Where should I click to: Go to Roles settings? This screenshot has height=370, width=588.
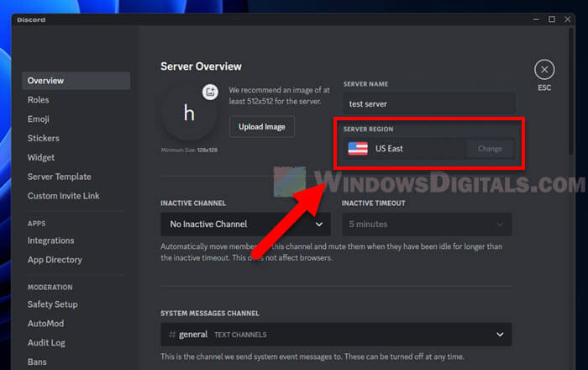click(x=39, y=100)
